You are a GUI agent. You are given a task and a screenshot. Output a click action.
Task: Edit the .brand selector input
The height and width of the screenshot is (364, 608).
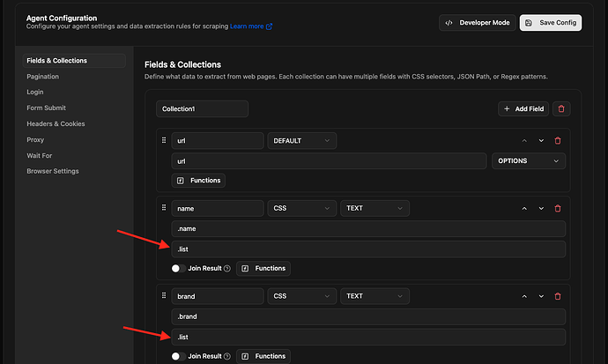click(x=368, y=316)
